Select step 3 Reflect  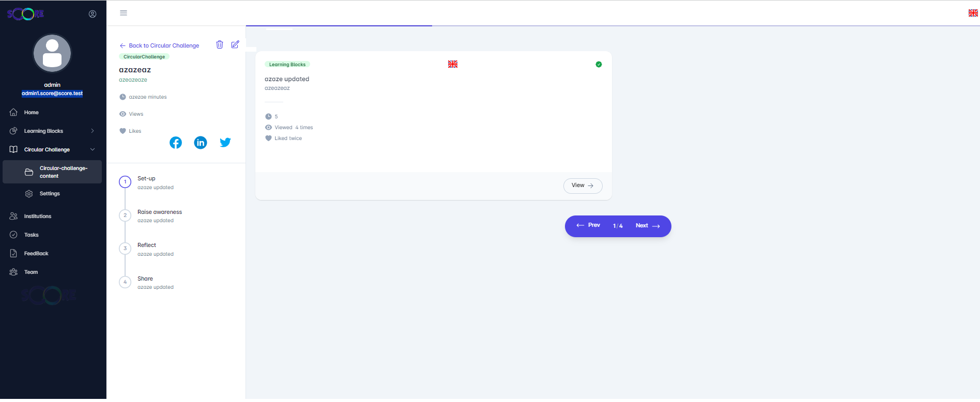[x=147, y=245]
